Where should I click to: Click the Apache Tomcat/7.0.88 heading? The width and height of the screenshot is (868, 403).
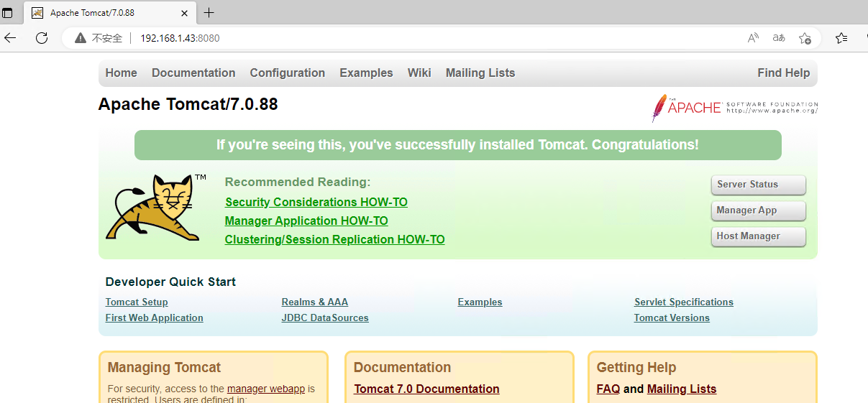(x=188, y=104)
